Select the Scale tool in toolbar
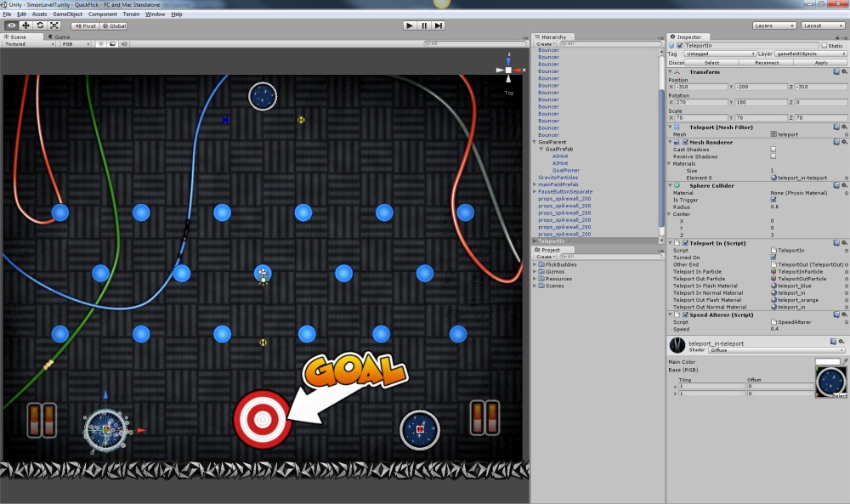Viewport: 850px width, 504px height. 54,25
